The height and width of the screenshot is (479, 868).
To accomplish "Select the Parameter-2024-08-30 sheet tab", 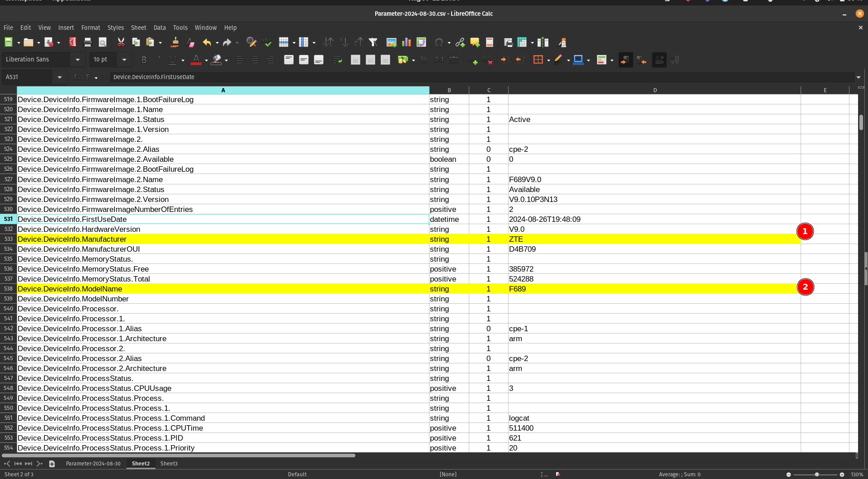I will tap(93, 464).
